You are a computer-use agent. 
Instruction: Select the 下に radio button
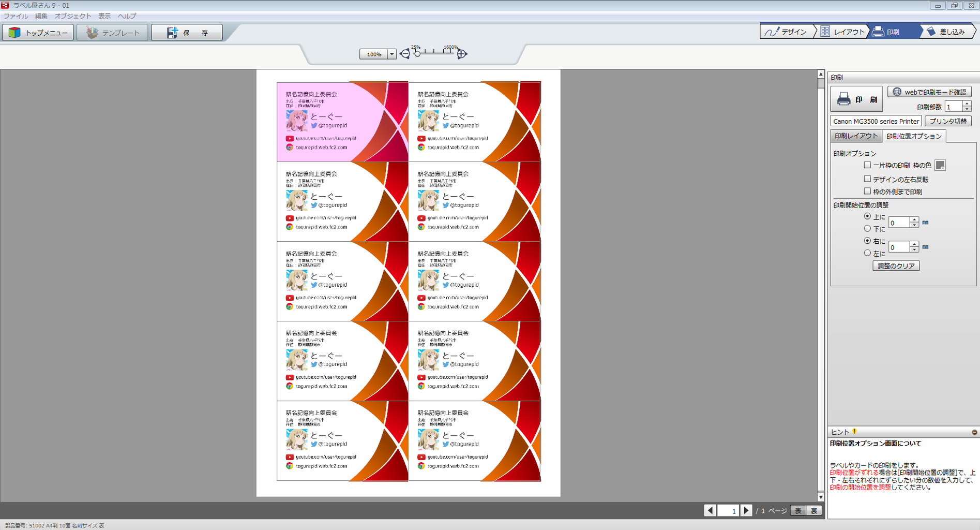coord(867,228)
